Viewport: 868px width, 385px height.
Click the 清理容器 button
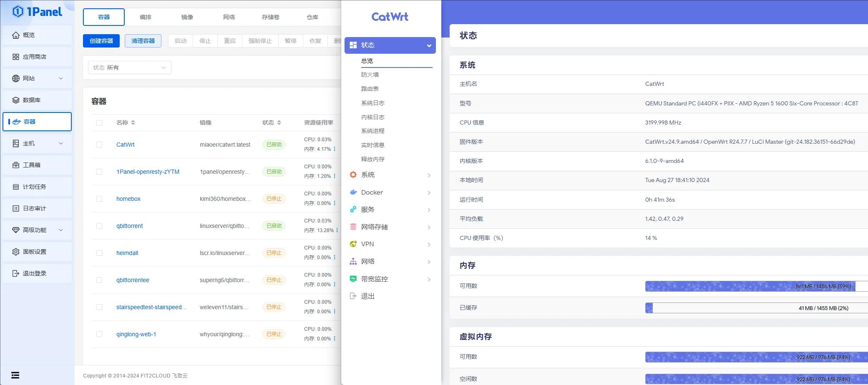(143, 41)
